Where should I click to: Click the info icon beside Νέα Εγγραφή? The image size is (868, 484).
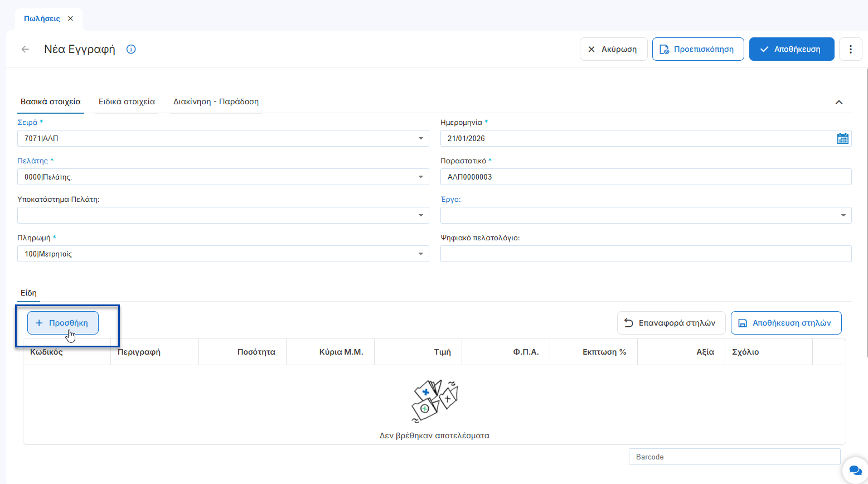coord(131,49)
